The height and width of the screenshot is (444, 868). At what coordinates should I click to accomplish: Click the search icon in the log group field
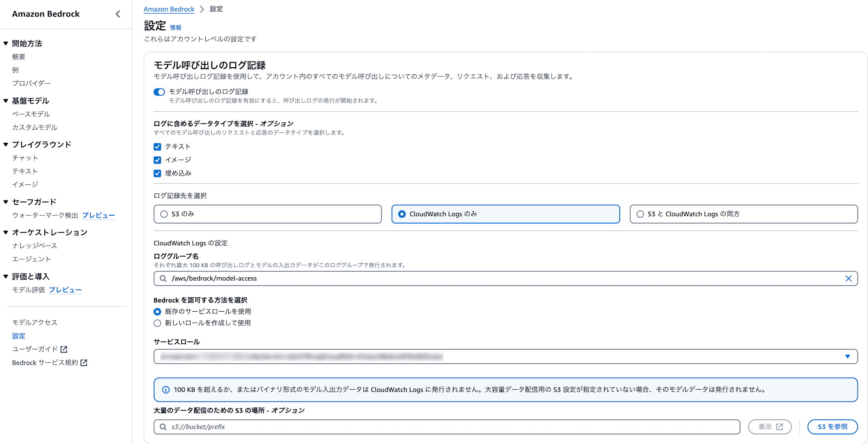tap(163, 279)
